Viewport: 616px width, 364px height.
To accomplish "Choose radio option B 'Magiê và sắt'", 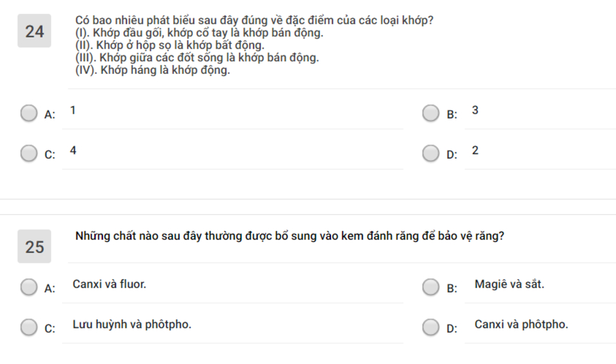I will point(431,287).
